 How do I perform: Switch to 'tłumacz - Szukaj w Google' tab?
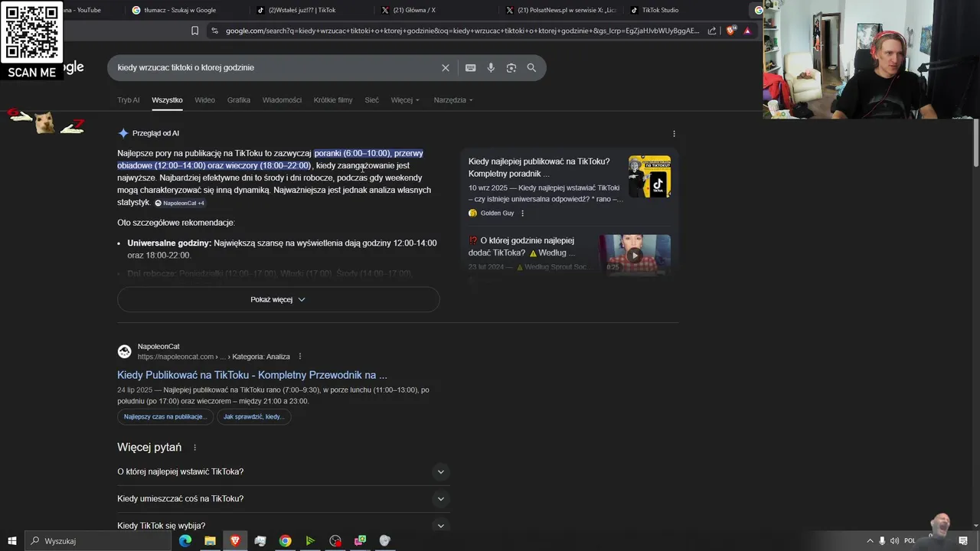pyautogui.click(x=184, y=10)
